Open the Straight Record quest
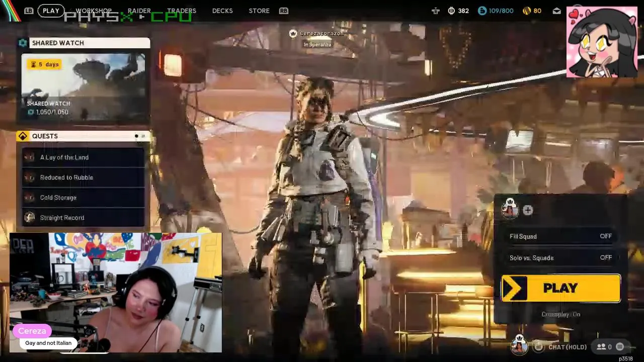This screenshot has width=644, height=362. [84, 218]
